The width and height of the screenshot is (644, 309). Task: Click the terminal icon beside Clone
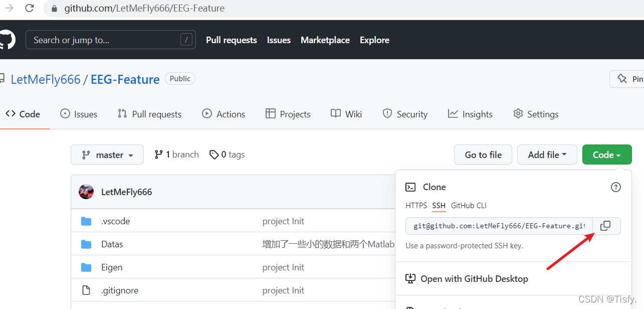(410, 187)
